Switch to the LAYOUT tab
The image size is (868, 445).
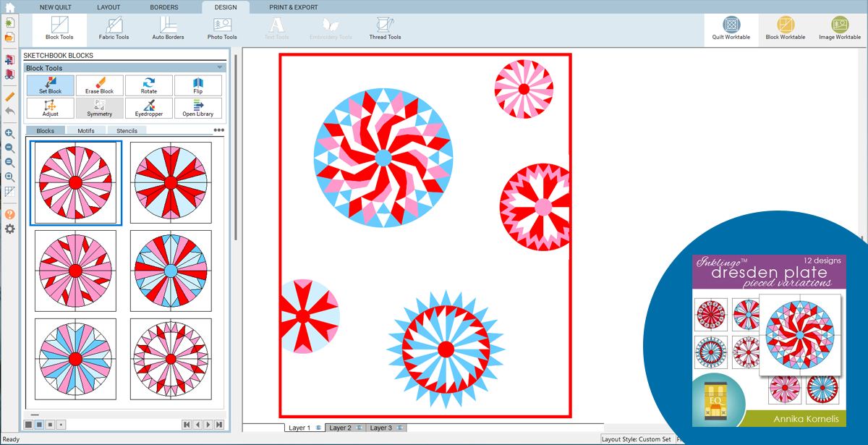pos(109,7)
